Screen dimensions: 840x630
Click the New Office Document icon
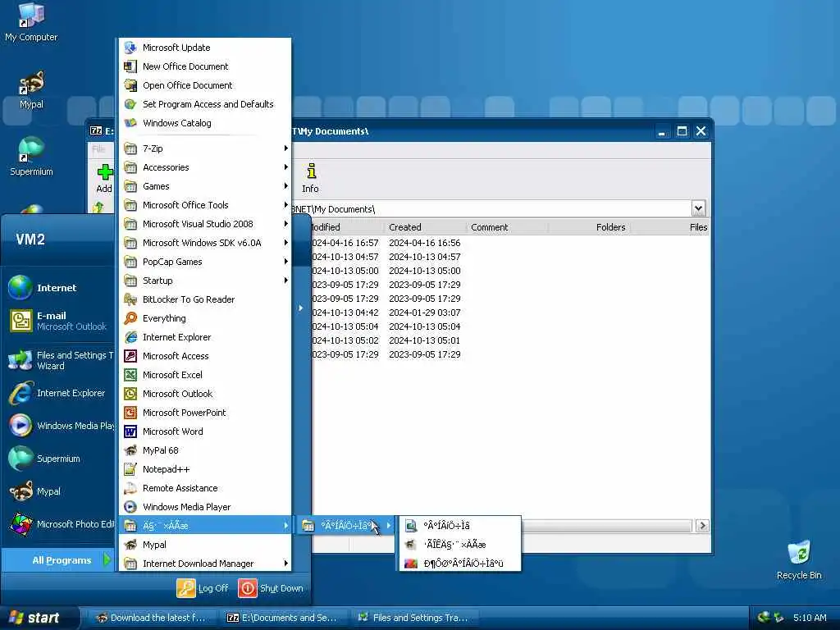pyautogui.click(x=130, y=66)
